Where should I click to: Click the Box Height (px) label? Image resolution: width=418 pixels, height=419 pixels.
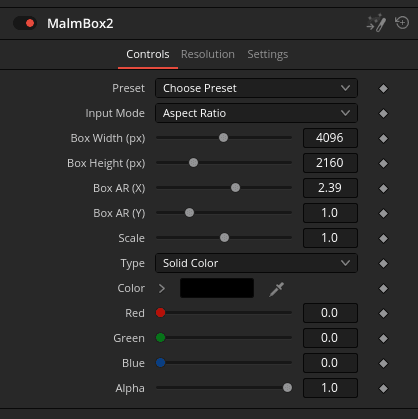coord(106,163)
